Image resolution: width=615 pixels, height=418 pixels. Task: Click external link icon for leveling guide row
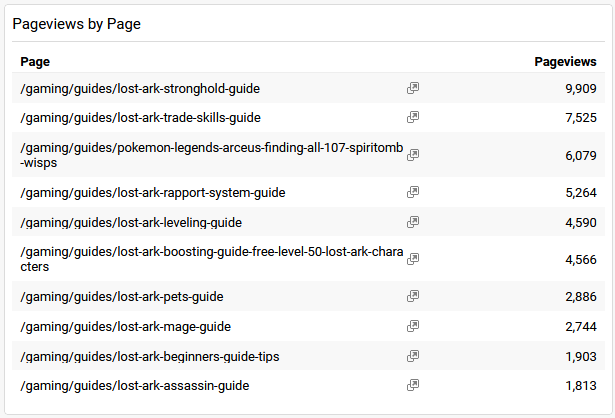(x=412, y=222)
